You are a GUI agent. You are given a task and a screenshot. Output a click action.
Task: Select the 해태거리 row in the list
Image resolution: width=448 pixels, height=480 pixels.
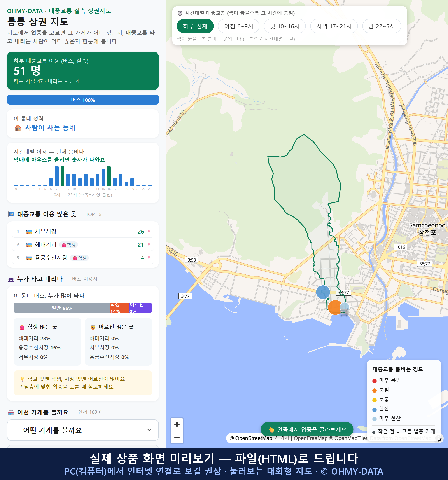(83, 244)
